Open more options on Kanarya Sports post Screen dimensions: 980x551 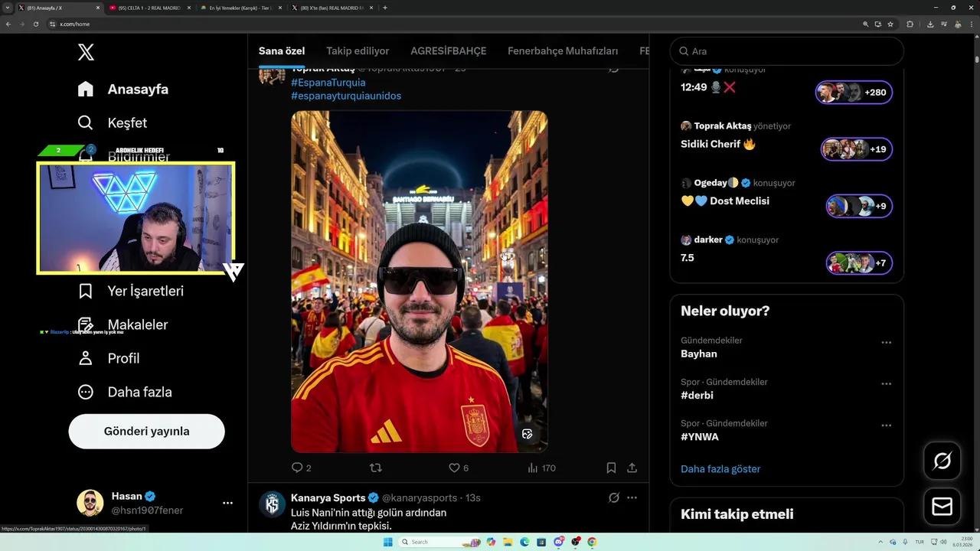click(632, 497)
